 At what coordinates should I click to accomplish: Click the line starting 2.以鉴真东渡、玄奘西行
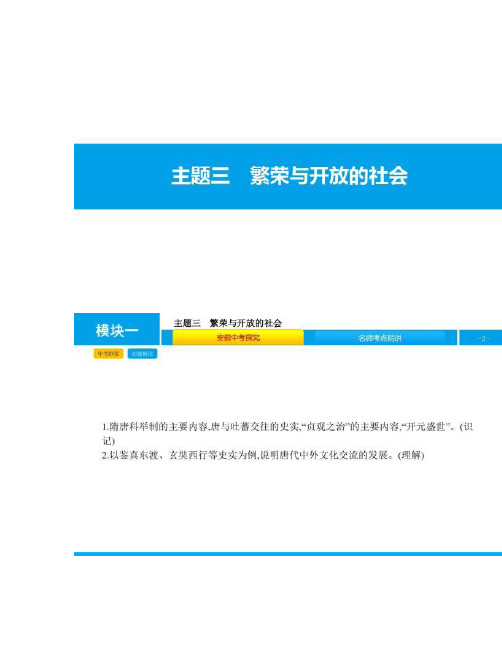(x=263, y=455)
